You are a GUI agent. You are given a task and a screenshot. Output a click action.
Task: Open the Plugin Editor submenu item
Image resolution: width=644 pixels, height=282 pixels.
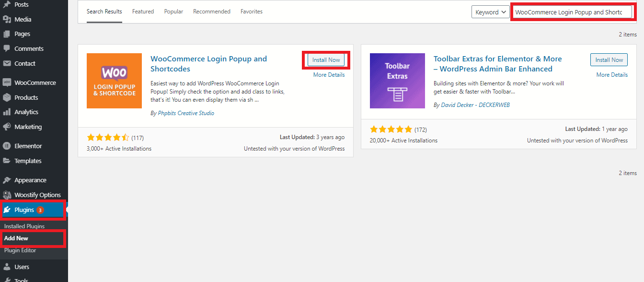tap(20, 250)
